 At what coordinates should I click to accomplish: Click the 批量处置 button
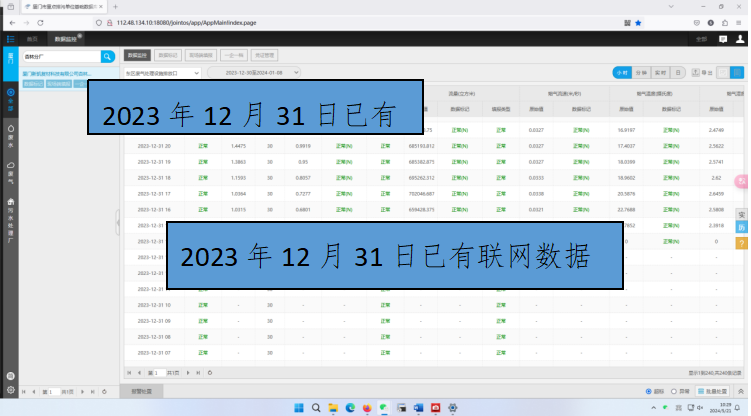click(x=712, y=391)
